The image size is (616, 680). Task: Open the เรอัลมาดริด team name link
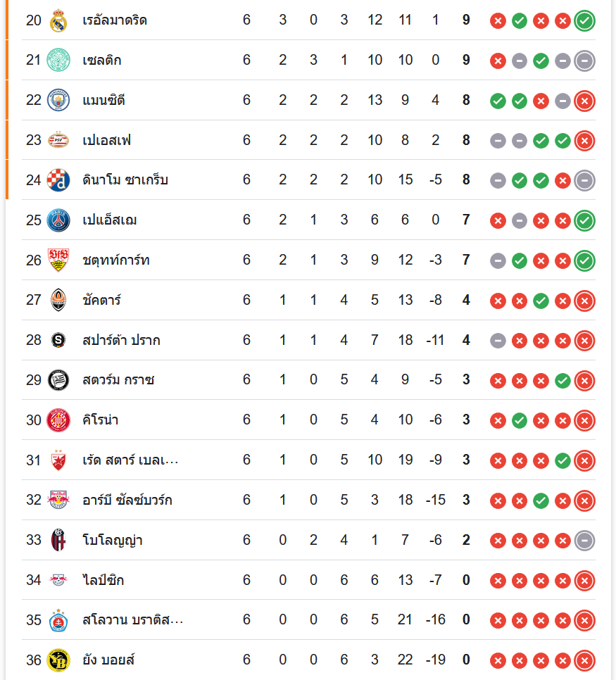(x=115, y=20)
